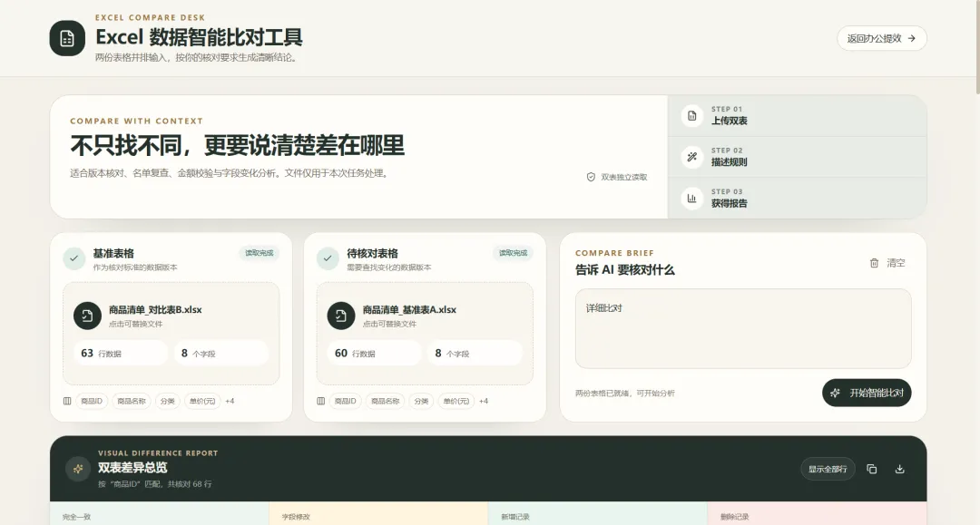The width and height of the screenshot is (980, 525).
Task: Click the 清空 label
Action: 896,263
